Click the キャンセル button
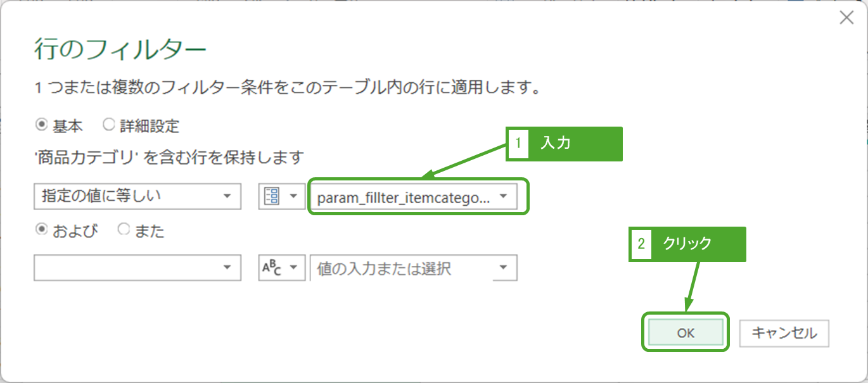 coord(784,333)
